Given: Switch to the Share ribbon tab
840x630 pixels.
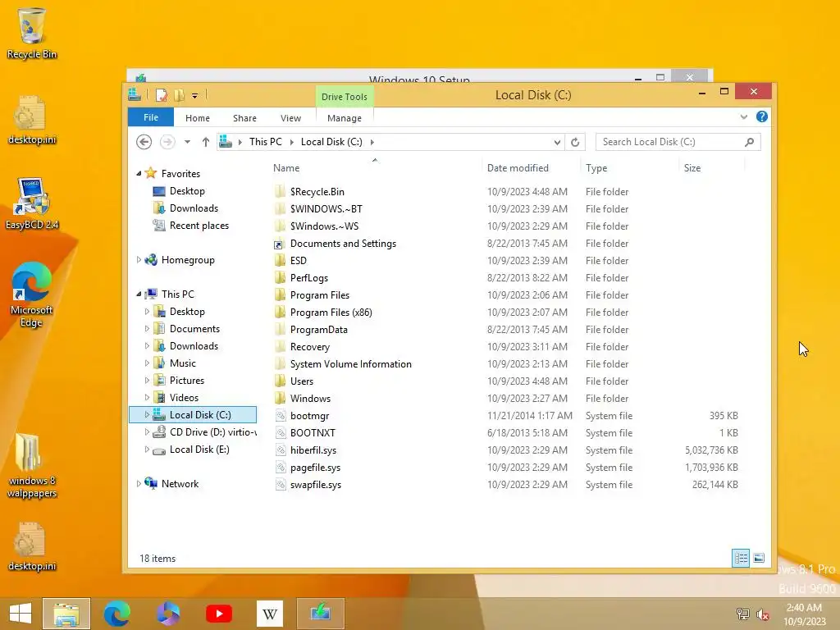Looking at the screenshot, I should [244, 118].
